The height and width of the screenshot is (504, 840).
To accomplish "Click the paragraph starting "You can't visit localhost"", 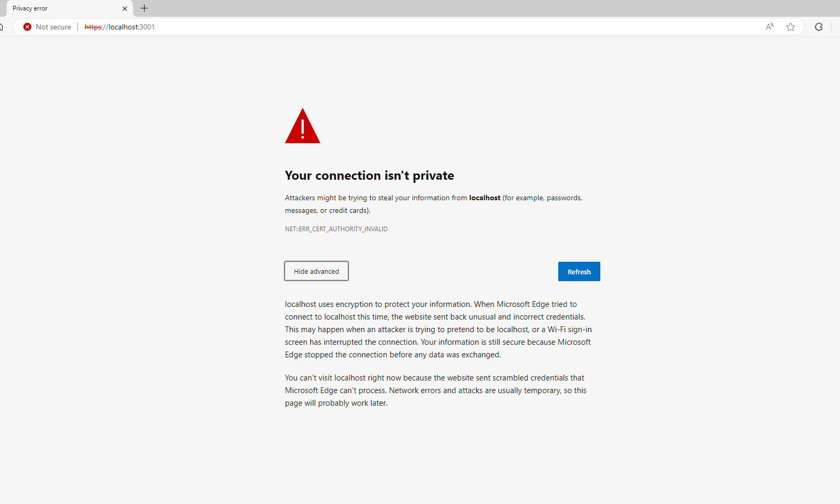I will click(435, 390).
